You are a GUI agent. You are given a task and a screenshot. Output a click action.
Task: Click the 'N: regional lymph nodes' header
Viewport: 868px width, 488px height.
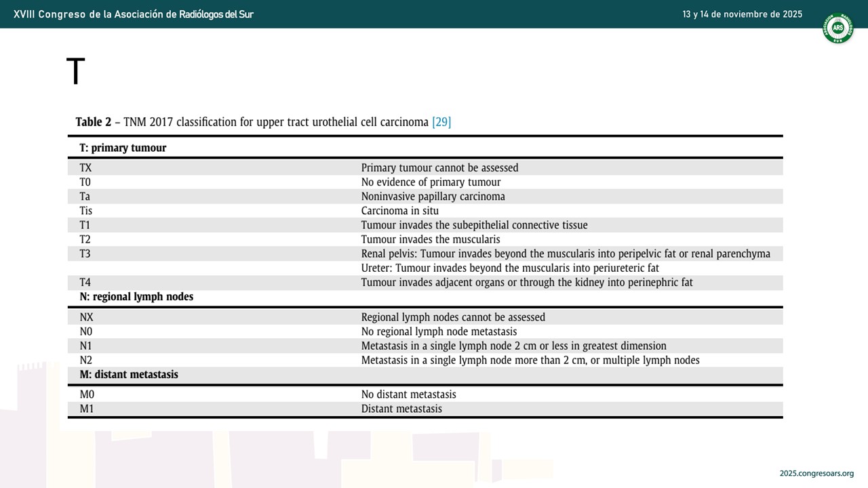(136, 297)
